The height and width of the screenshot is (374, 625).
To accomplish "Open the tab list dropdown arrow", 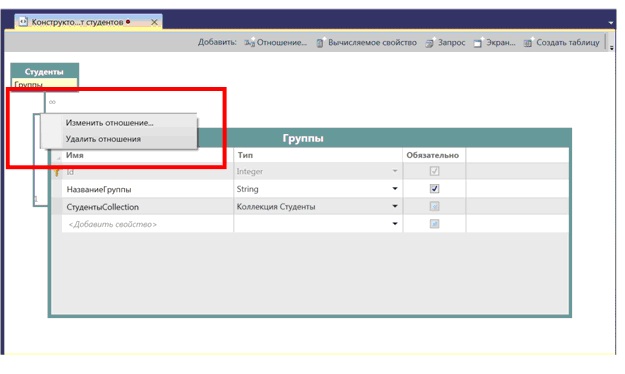I will coord(611,23).
